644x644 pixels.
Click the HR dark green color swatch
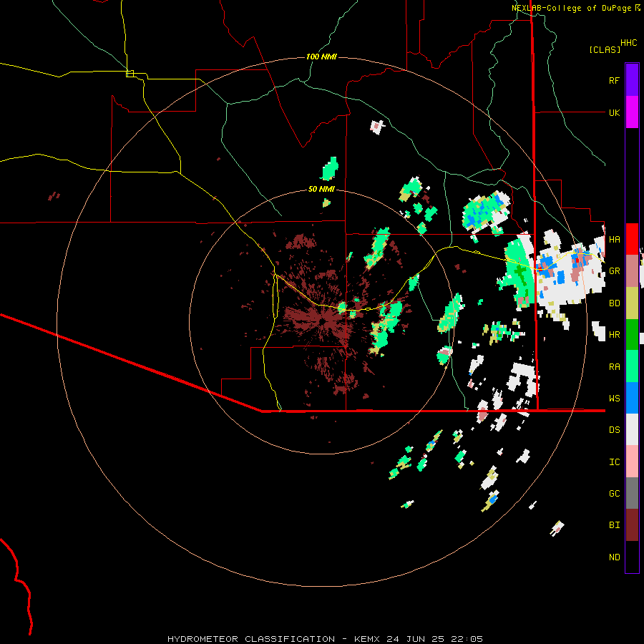click(x=632, y=334)
